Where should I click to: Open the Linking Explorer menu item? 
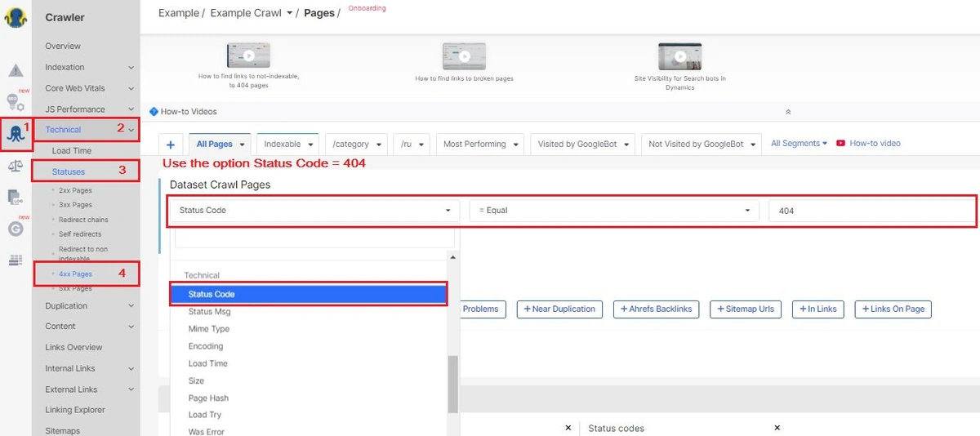click(x=75, y=410)
